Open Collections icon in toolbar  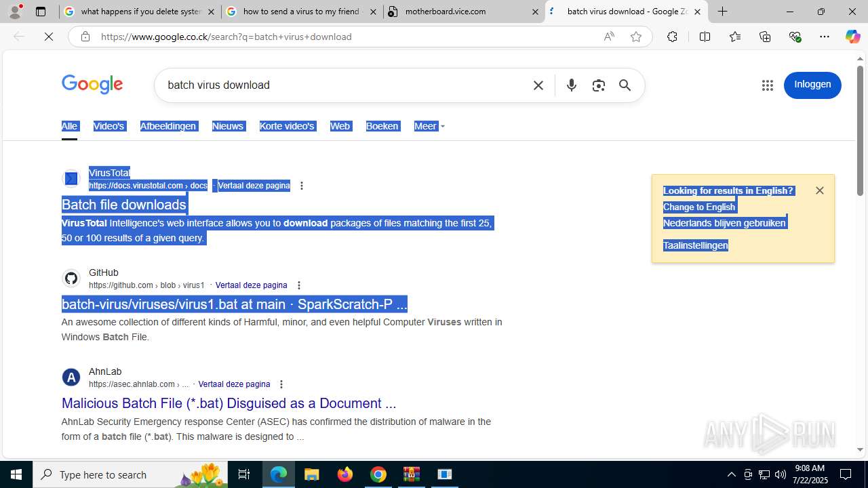[765, 37]
